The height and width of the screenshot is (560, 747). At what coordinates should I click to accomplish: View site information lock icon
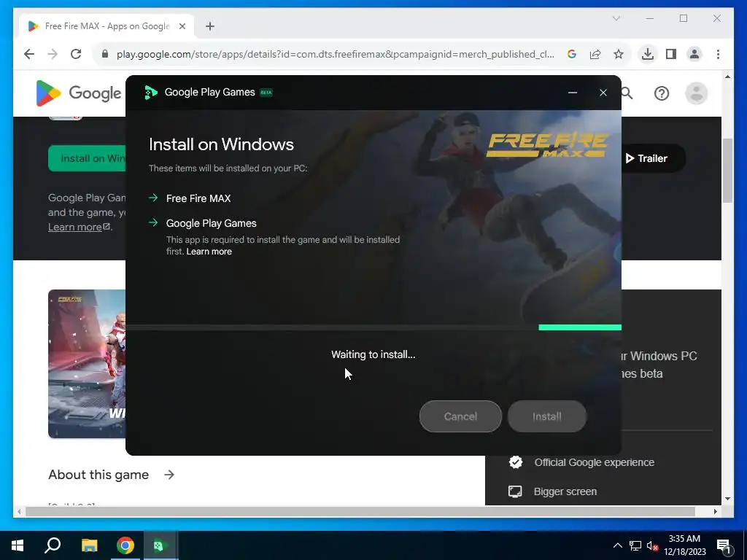105,54
